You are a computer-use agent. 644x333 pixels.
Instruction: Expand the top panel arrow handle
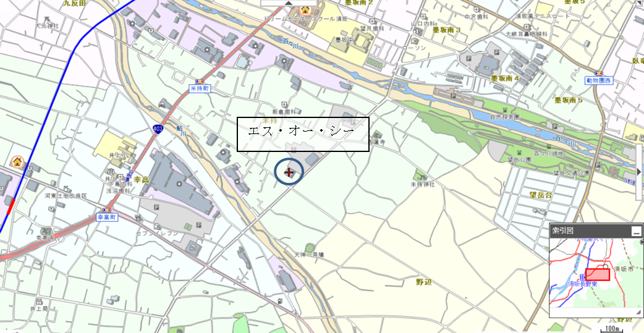click(289, 3)
